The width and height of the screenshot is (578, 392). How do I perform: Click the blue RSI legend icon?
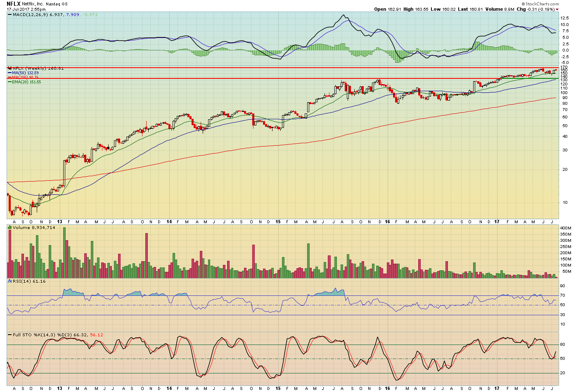(9, 281)
